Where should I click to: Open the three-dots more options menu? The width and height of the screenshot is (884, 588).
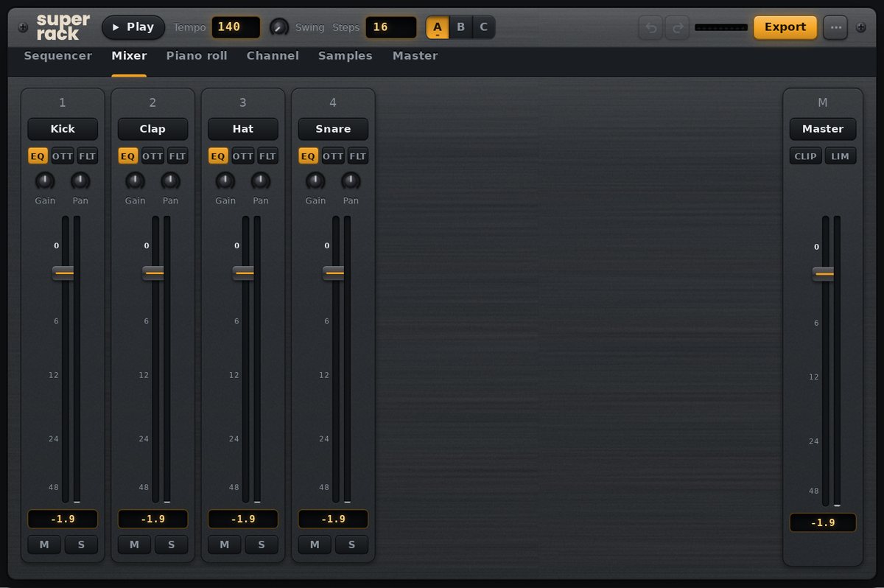[835, 27]
